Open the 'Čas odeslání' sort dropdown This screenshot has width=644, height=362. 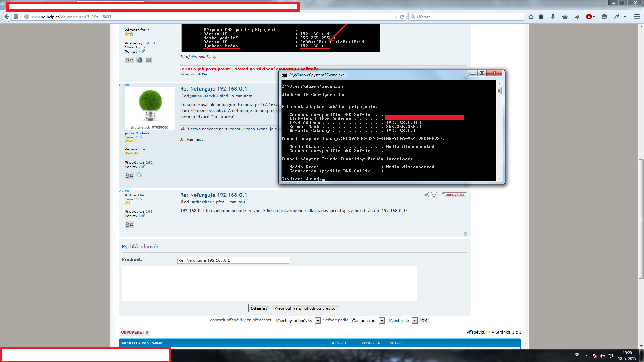click(367, 321)
